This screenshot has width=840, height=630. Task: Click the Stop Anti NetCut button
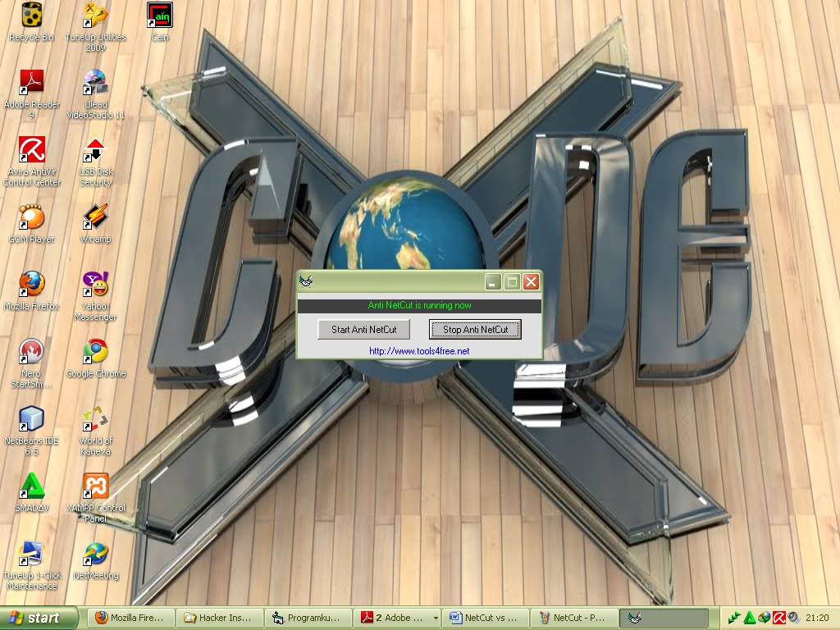475,330
